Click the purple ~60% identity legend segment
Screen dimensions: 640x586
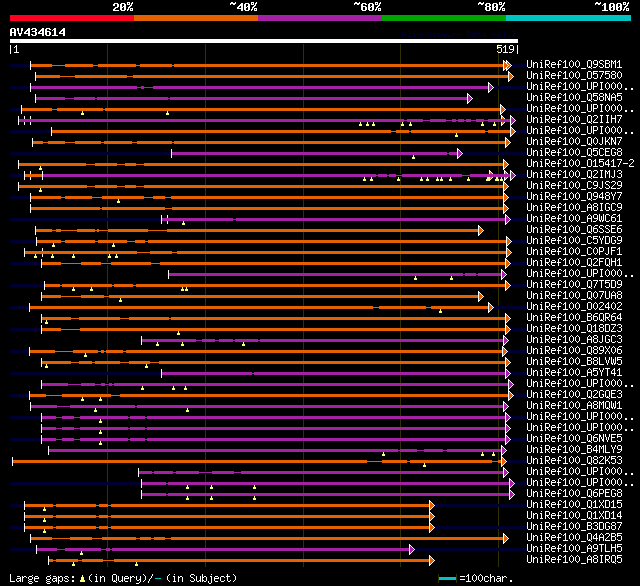point(320,18)
